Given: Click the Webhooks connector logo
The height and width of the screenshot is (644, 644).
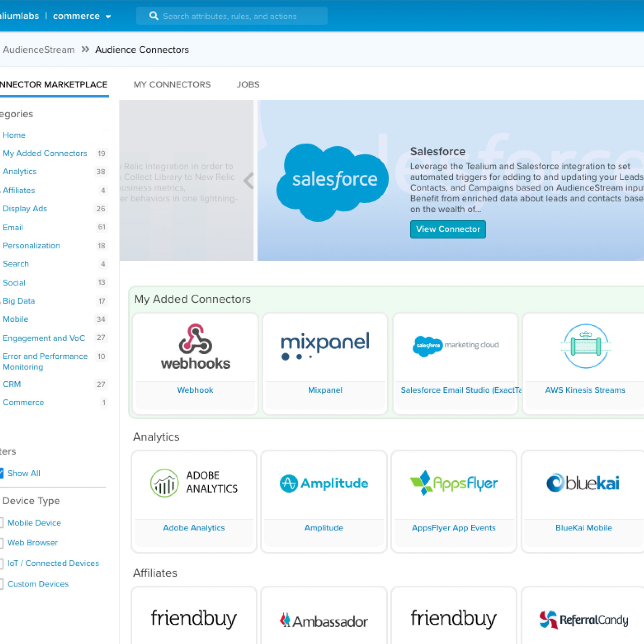Looking at the screenshot, I should pos(195,347).
